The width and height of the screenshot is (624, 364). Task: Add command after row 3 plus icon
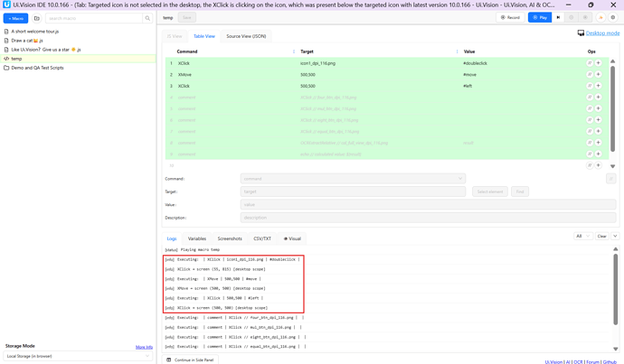598,86
